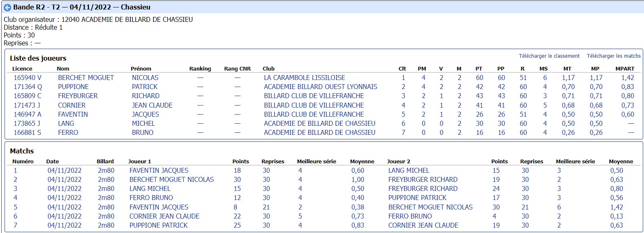Click the back arrow icon beside Bande R2
Viewport: 644px width, 233px height.
click(x=7, y=7)
